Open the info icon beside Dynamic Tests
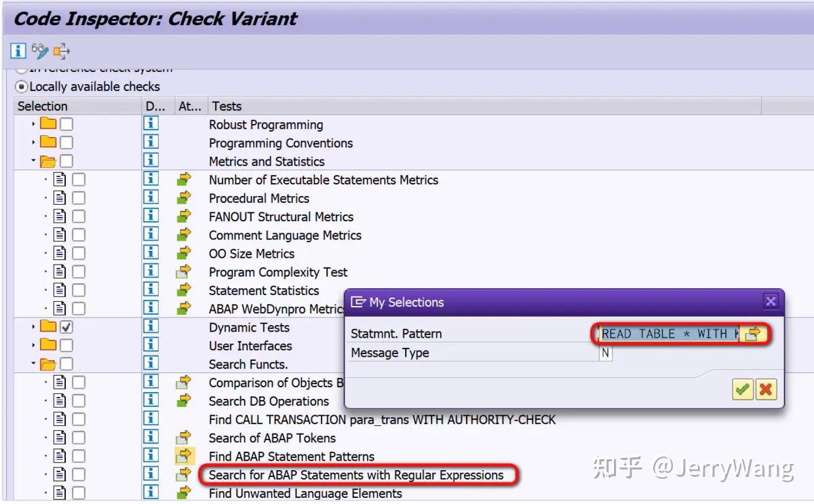Screen dimensions: 814x504 (150, 327)
